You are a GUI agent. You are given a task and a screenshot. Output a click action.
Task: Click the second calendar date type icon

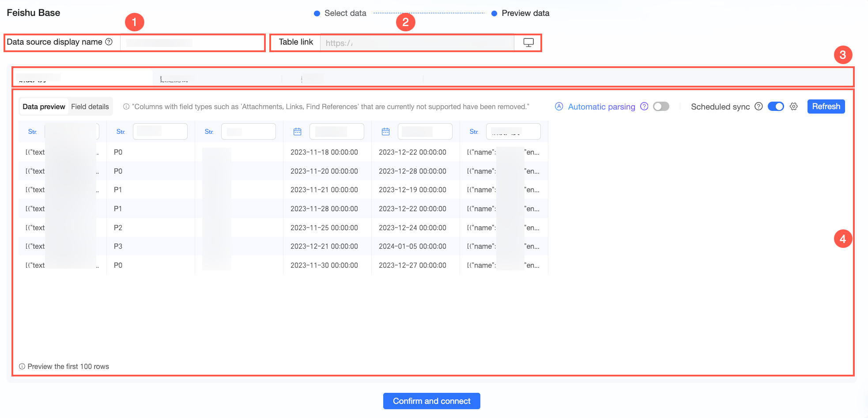[x=386, y=132]
